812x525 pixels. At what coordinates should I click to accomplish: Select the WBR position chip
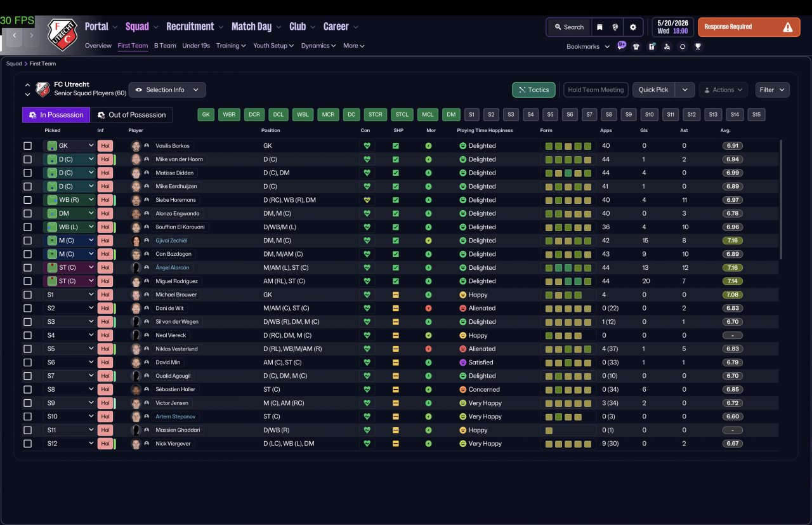click(229, 115)
